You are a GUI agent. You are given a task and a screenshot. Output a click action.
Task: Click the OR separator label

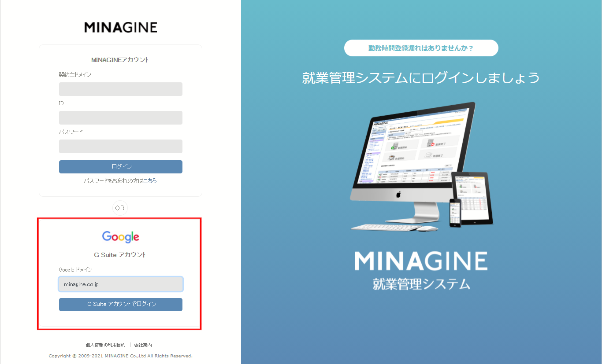click(120, 208)
